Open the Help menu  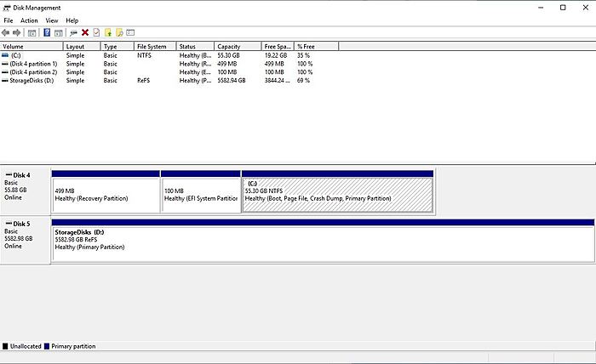coord(72,20)
